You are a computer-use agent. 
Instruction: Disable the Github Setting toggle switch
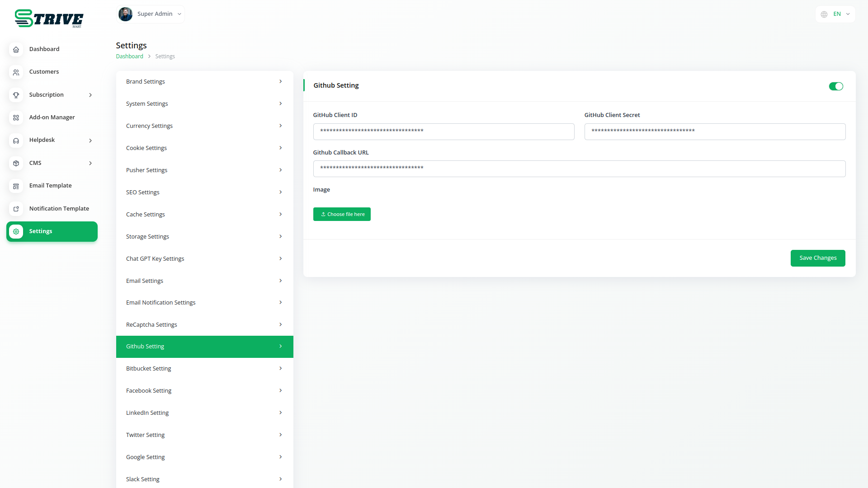click(835, 86)
